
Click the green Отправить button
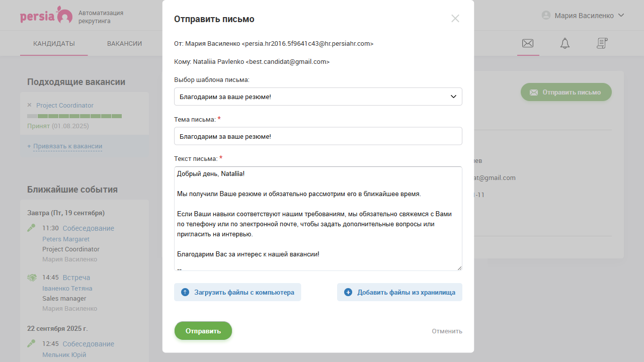(x=203, y=330)
